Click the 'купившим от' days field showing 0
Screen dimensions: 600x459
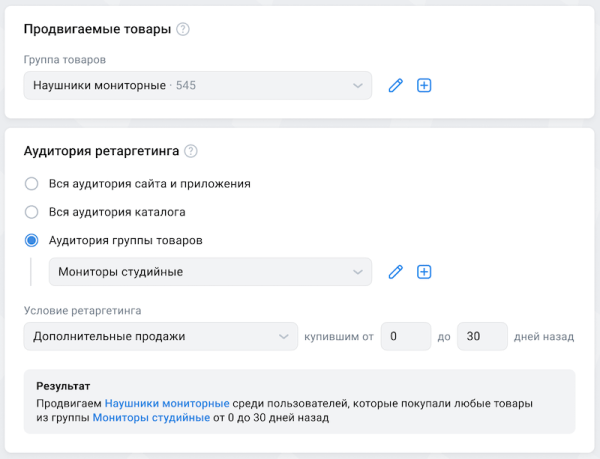tap(404, 337)
